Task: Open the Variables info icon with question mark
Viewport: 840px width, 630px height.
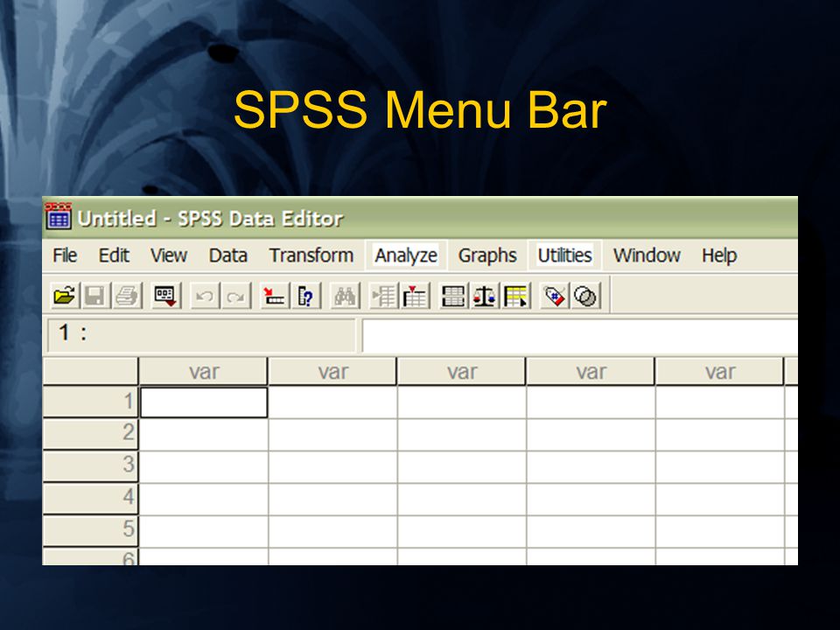Action: point(306,296)
